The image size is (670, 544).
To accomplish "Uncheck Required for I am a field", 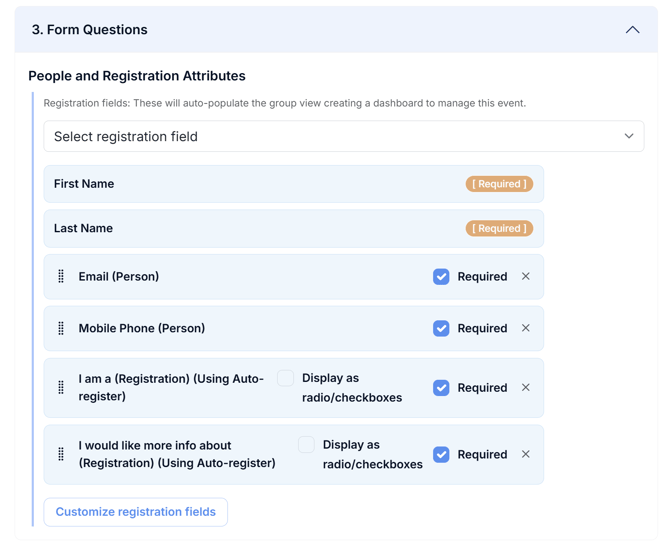I will point(441,388).
